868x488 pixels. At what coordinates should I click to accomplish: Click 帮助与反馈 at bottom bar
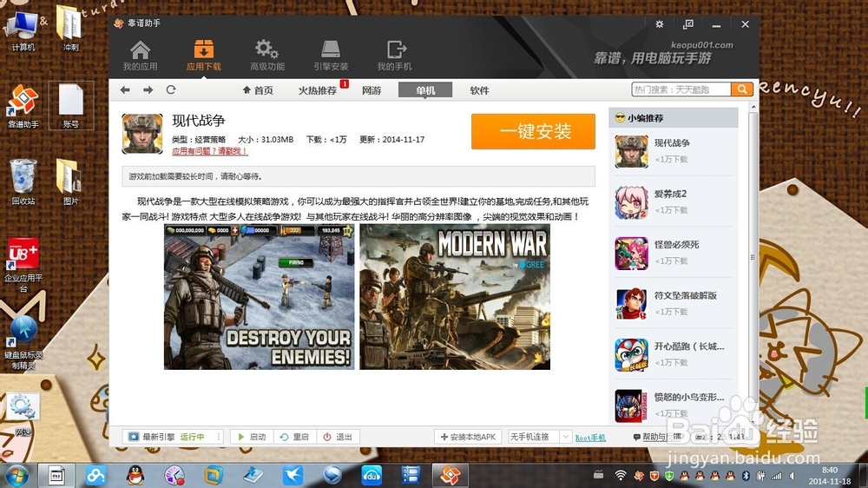click(657, 437)
